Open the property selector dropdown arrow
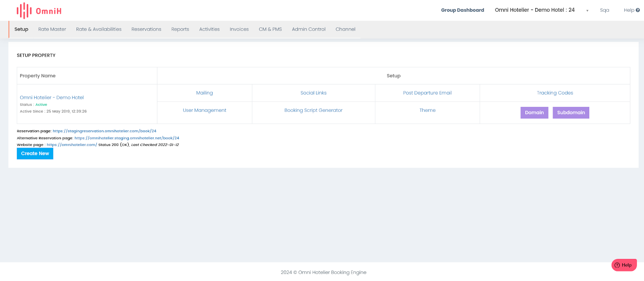This screenshot has width=644, height=281. pyautogui.click(x=587, y=10)
